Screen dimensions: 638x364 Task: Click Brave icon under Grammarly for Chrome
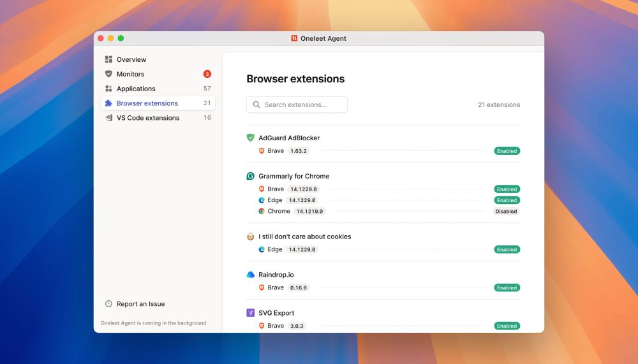(262, 189)
